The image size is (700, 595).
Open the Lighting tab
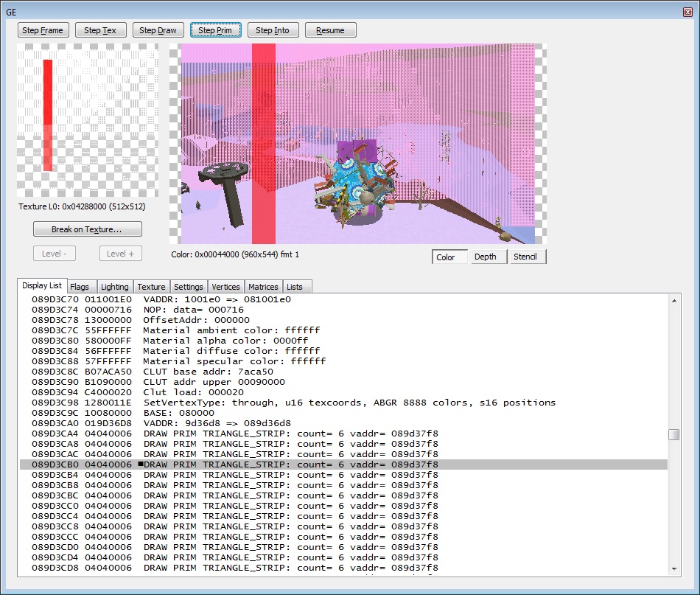[115, 287]
